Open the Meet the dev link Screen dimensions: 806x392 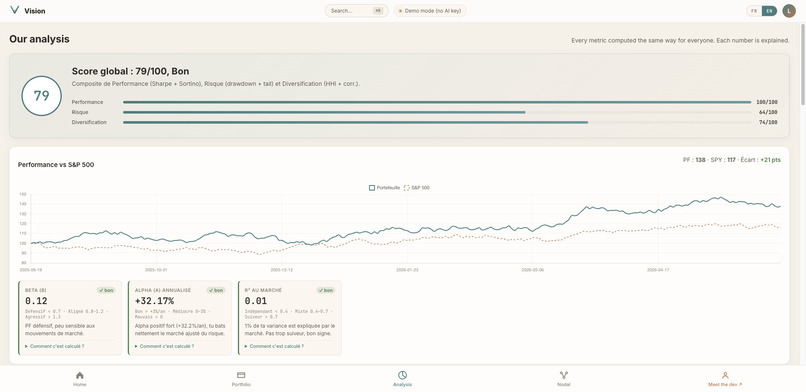(x=725, y=379)
